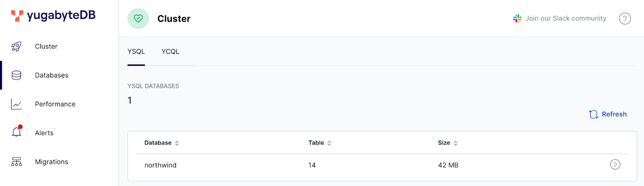This screenshot has height=186, width=644.
Task: Click the yugabyteDB logo
Action: (x=54, y=16)
